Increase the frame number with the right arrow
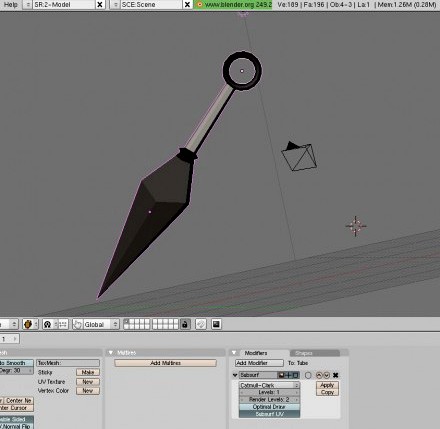The width and height of the screenshot is (440, 429). point(15,339)
